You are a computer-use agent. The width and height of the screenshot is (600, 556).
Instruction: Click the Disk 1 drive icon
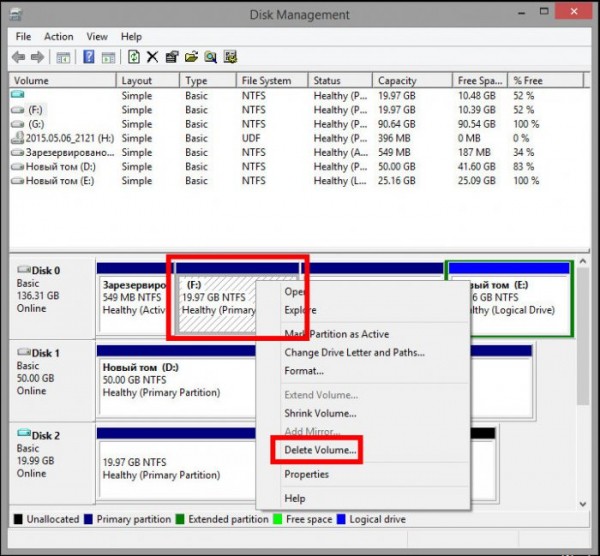coord(24,352)
